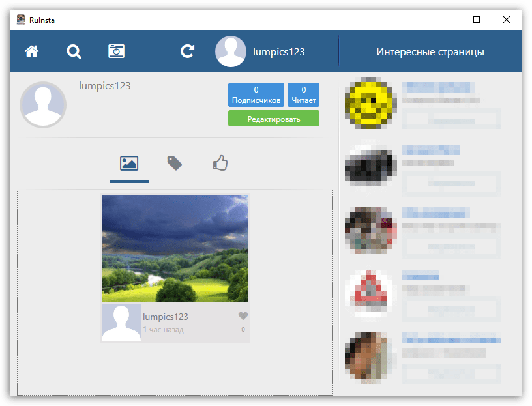Viewport: 532px width, 406px height.
Task: Click the Редактировать button
Action: click(274, 119)
